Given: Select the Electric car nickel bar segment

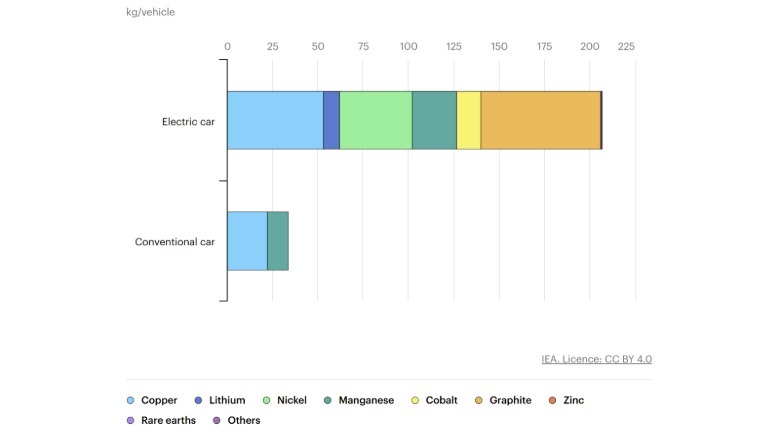Looking at the screenshot, I should (x=375, y=120).
